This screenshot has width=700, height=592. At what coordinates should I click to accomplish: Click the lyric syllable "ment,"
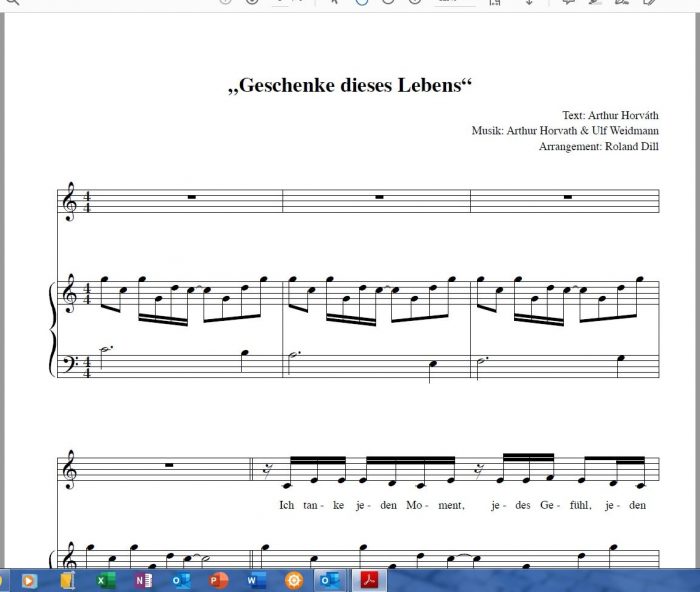coord(451,505)
